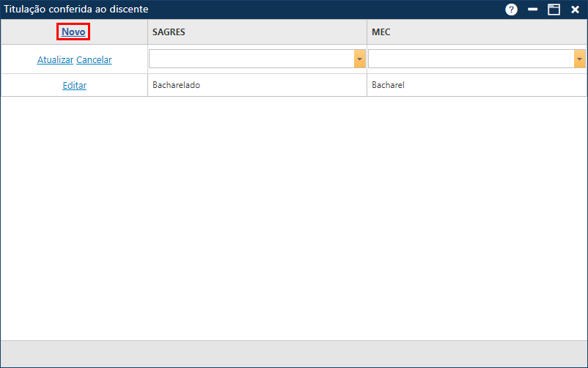
Task: Click the Novo link in header
Action: tap(73, 32)
